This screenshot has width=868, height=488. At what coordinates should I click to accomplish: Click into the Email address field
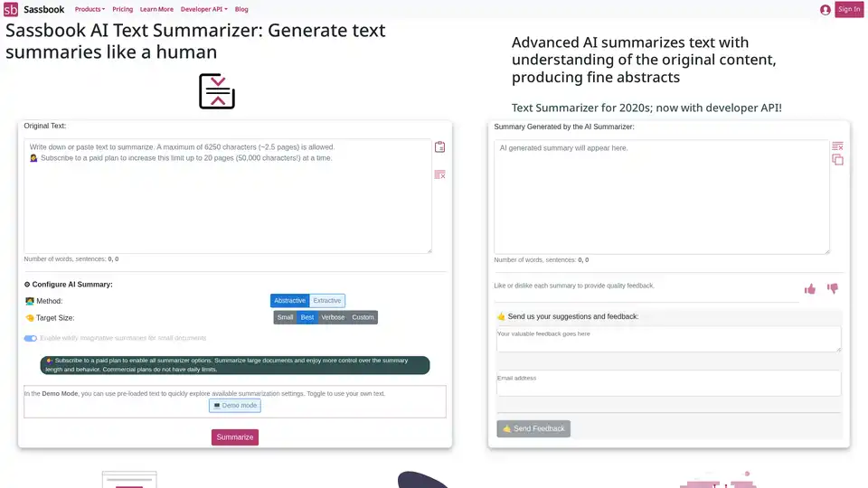668,383
